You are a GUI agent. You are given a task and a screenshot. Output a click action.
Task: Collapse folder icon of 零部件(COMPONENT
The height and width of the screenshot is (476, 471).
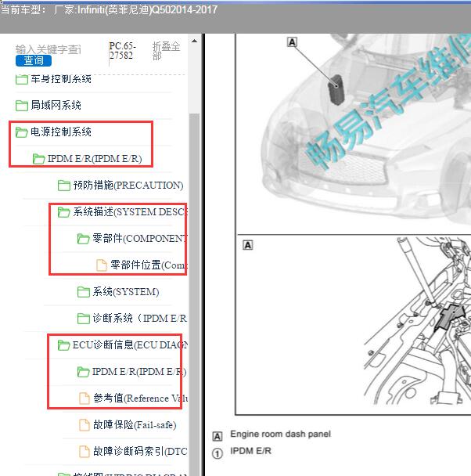point(83,239)
